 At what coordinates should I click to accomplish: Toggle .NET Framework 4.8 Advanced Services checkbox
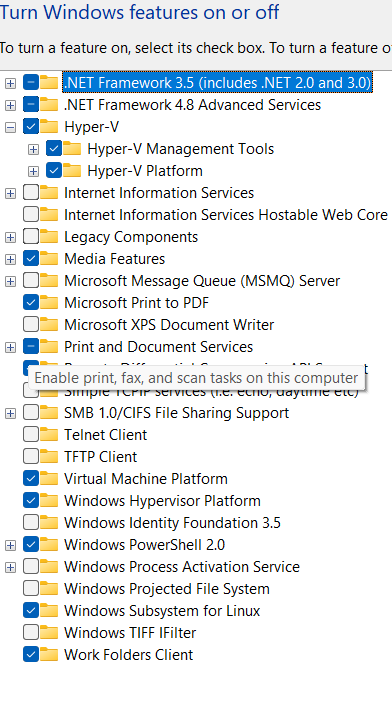click(31, 105)
